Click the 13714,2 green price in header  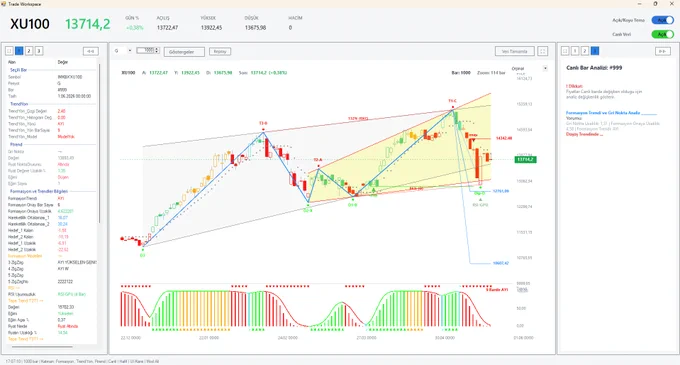pos(88,24)
